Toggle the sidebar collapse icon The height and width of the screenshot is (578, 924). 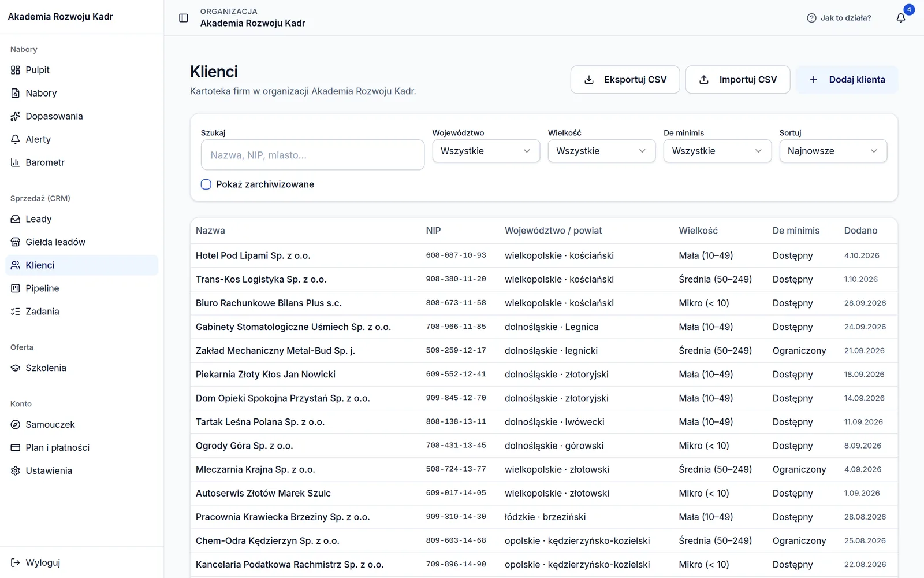coord(184,18)
